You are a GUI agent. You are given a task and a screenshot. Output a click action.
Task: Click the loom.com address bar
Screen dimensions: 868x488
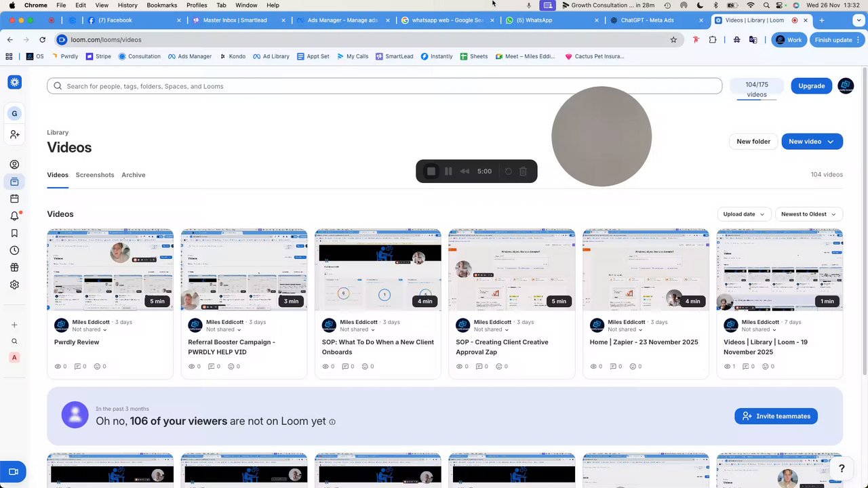(x=366, y=40)
